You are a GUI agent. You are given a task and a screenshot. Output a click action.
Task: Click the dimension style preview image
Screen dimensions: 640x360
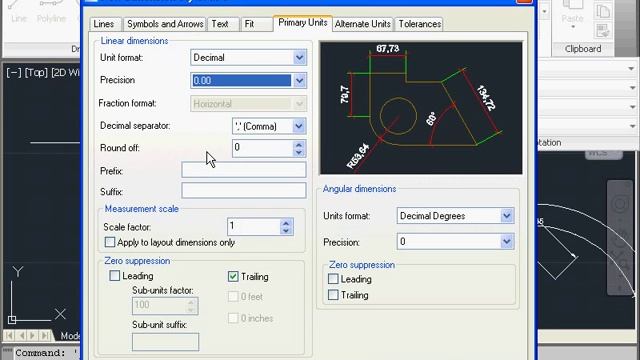[x=421, y=108]
